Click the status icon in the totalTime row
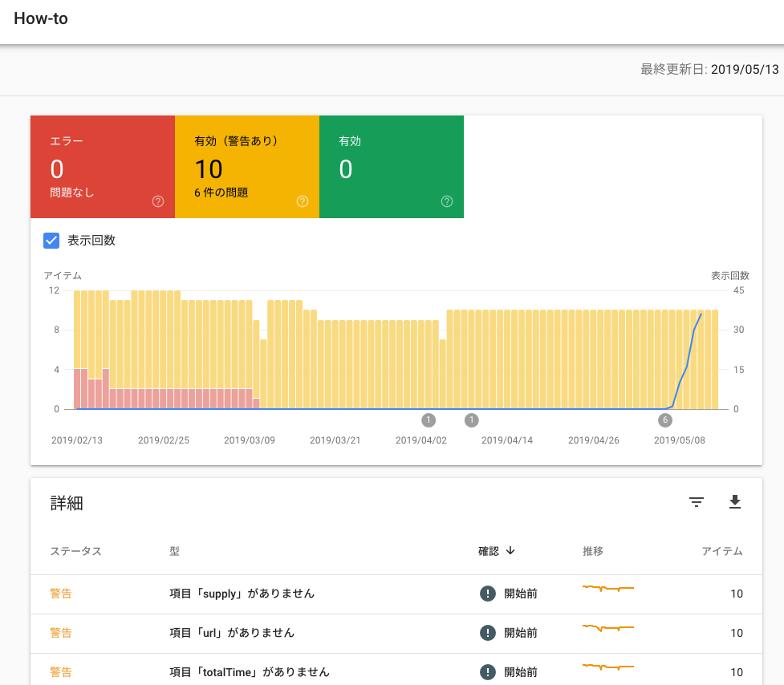The height and width of the screenshot is (685, 784). coord(488,672)
